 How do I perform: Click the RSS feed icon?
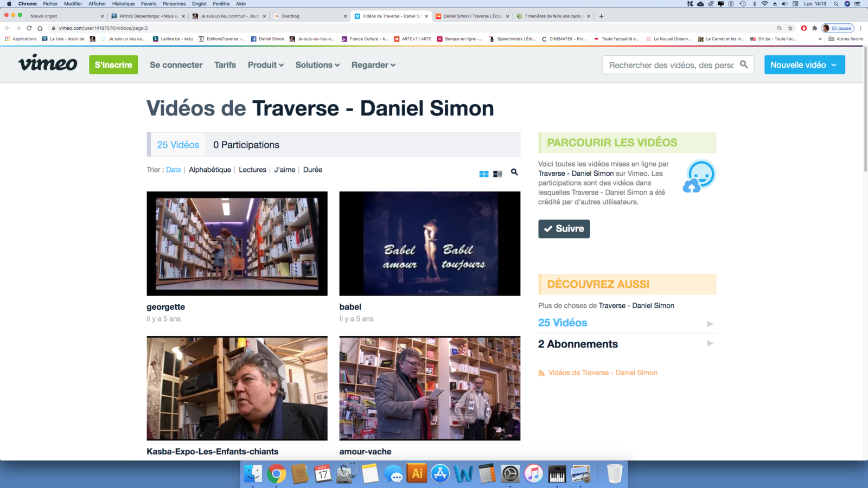point(541,373)
